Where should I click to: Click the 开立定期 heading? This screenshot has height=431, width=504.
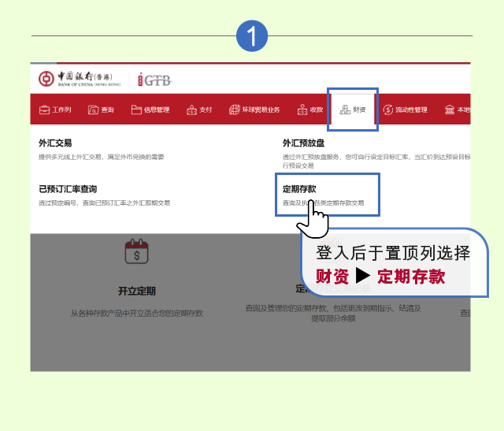coord(137,290)
